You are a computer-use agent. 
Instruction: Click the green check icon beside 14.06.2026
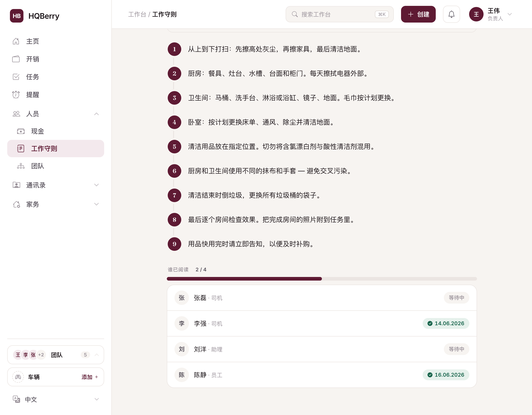(430, 323)
